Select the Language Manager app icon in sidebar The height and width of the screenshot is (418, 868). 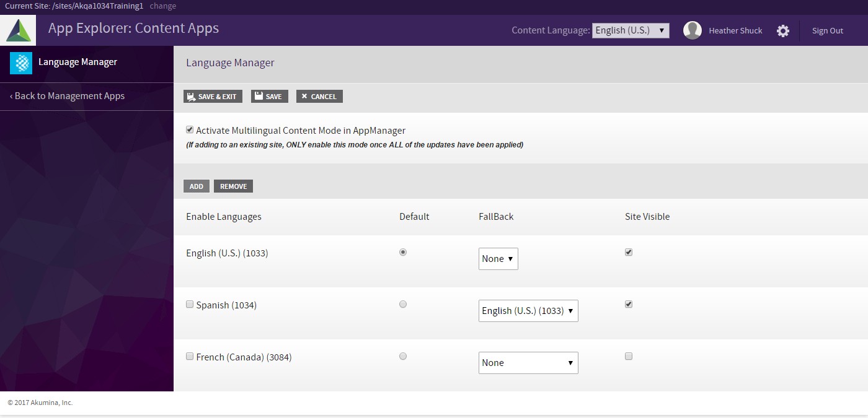tap(20, 63)
